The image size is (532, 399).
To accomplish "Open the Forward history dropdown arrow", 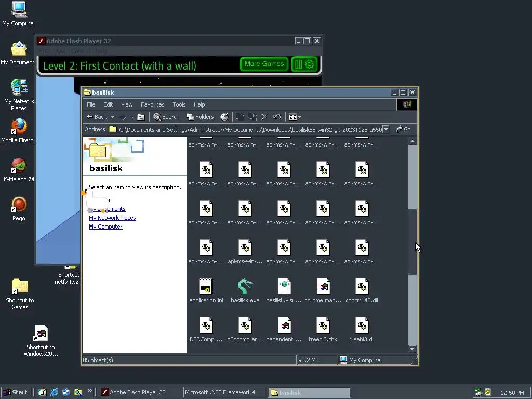I will pyautogui.click(x=132, y=117).
